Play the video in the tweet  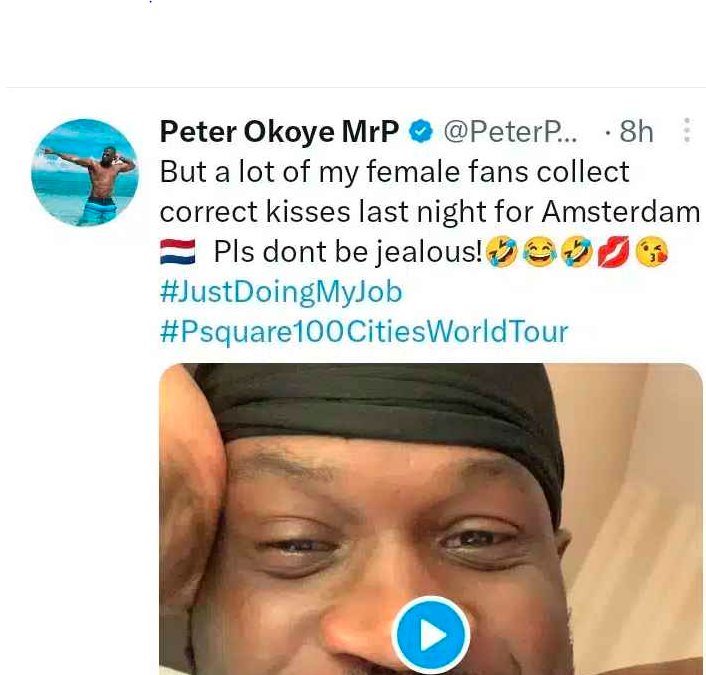(430, 634)
